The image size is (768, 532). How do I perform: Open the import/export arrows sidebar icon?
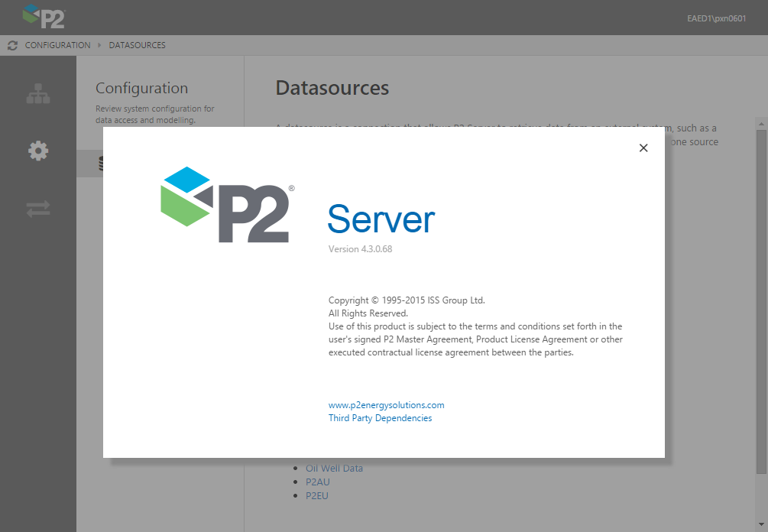[x=38, y=209]
